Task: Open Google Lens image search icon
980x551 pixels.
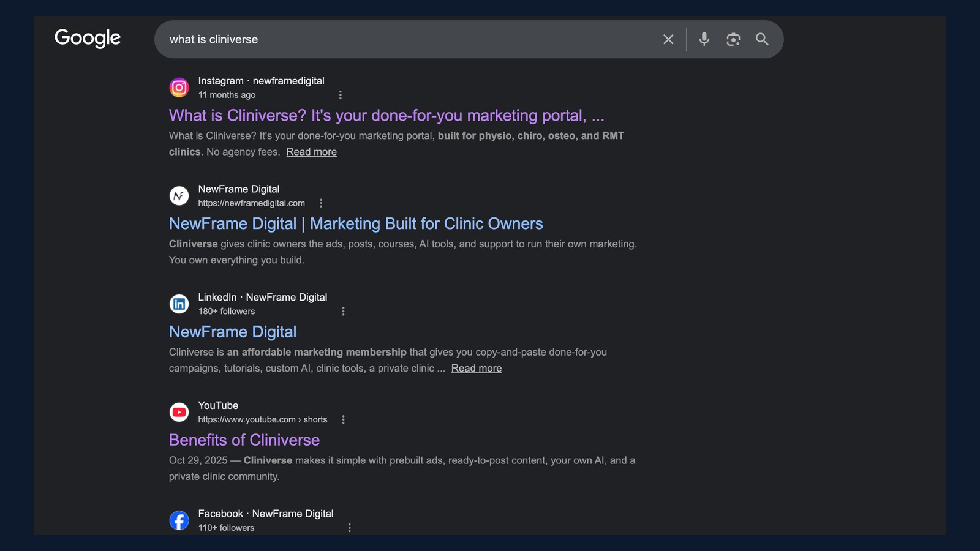Action: pyautogui.click(x=733, y=39)
